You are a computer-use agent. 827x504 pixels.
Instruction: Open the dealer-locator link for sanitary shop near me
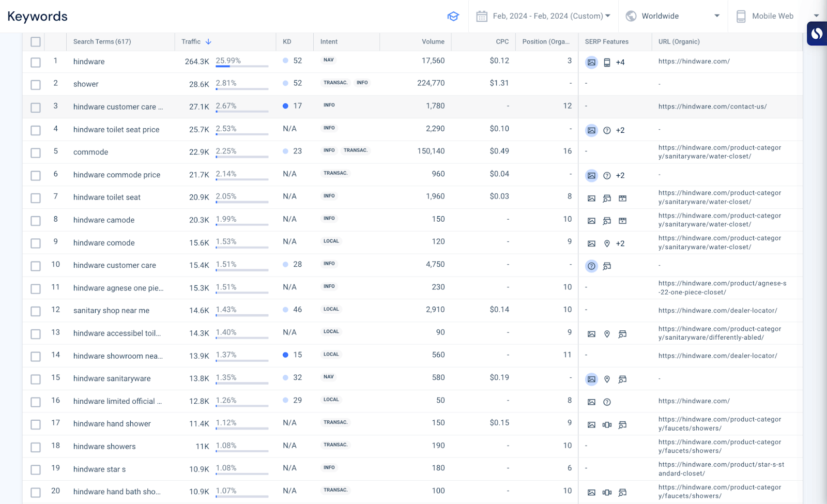pyautogui.click(x=717, y=311)
